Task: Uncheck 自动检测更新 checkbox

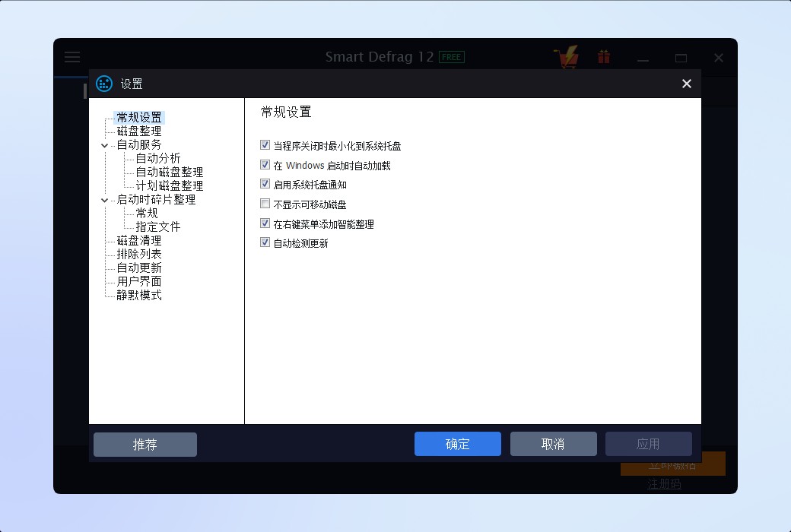Action: 265,242
